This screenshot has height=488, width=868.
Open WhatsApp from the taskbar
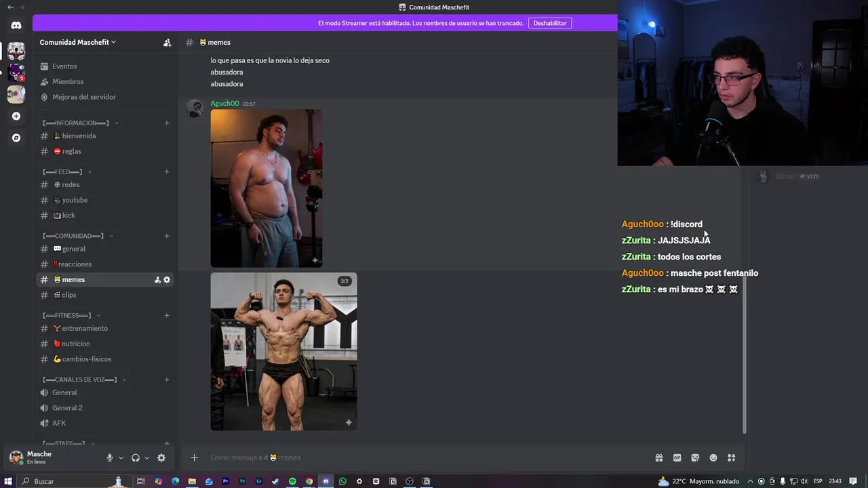342,481
